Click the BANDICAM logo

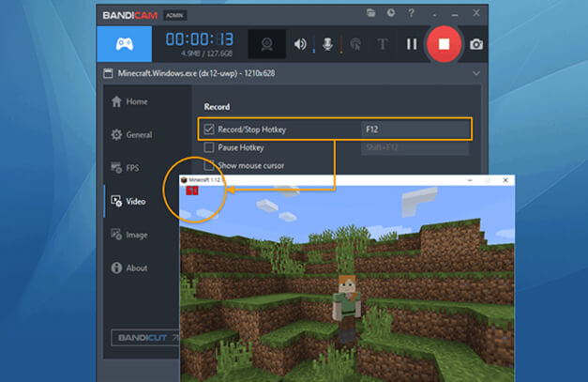tap(130, 15)
